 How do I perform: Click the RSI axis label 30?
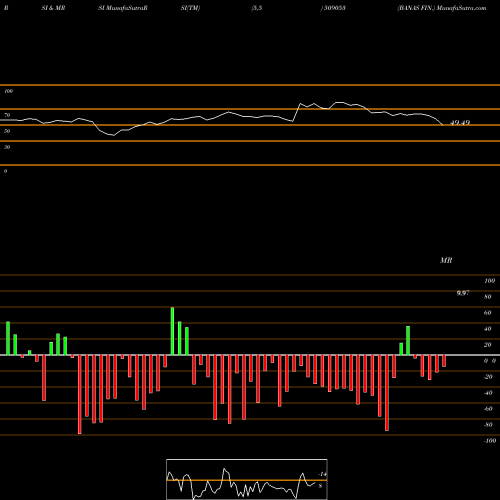(x=7, y=147)
